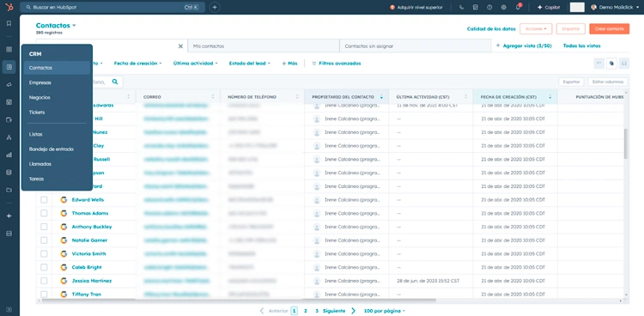Expand the sidebar with the bottom arrow icon
The width and height of the screenshot is (644, 316).
[9, 309]
